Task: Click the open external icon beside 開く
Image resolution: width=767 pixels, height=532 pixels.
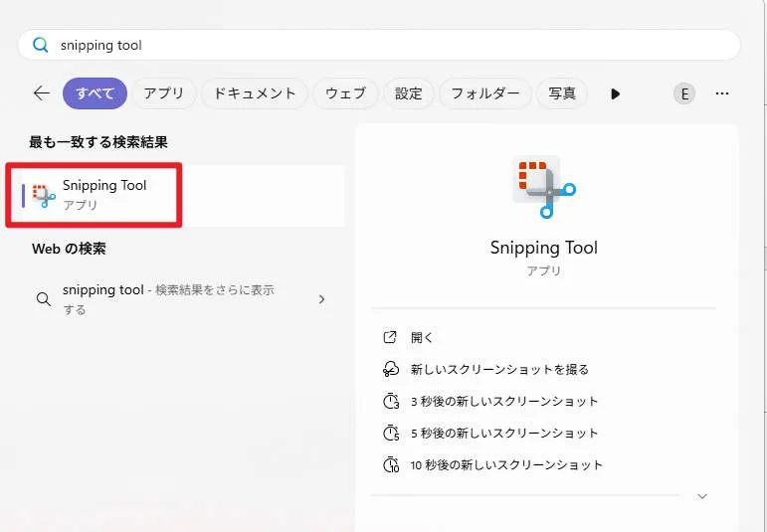Action: 390,337
